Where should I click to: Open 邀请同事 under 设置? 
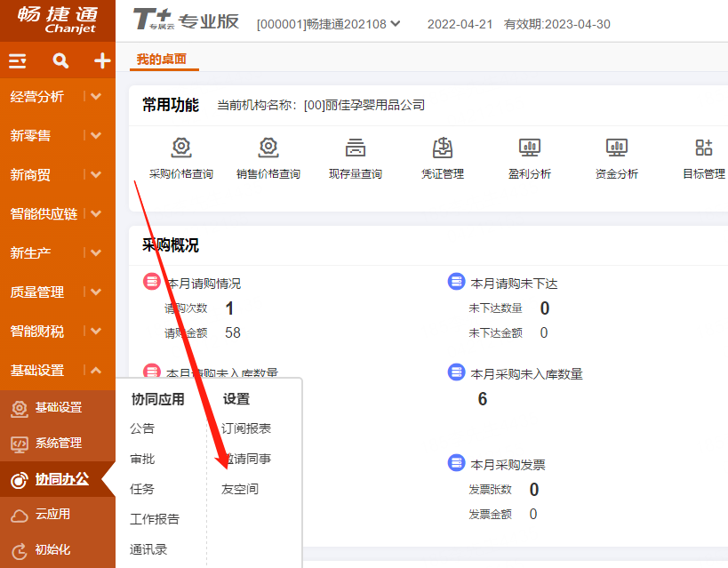[x=246, y=459]
